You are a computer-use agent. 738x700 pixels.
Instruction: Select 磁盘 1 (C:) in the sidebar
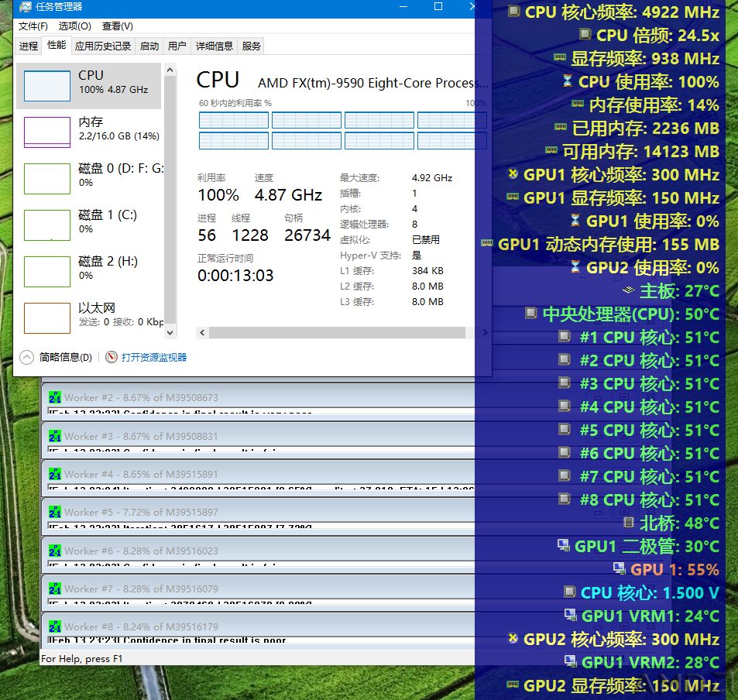(89, 225)
